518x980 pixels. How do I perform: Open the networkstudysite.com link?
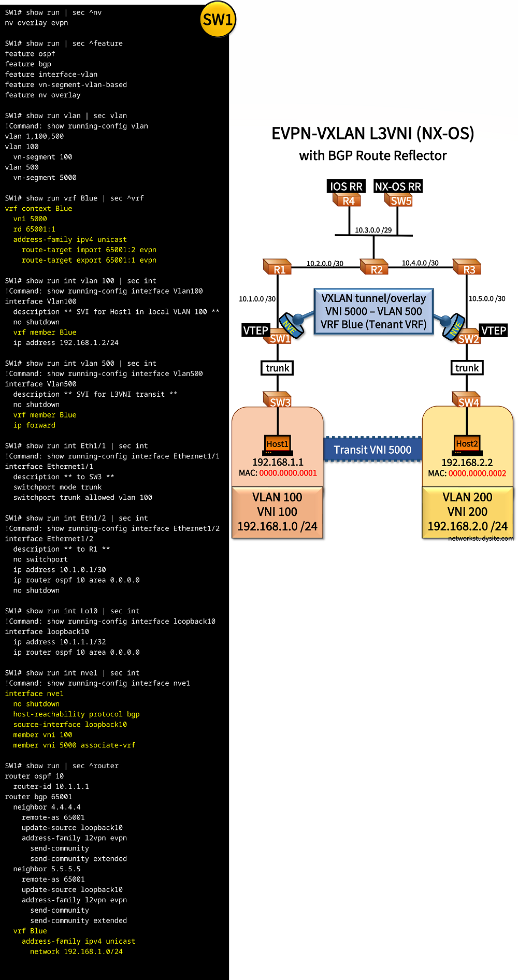480,539
